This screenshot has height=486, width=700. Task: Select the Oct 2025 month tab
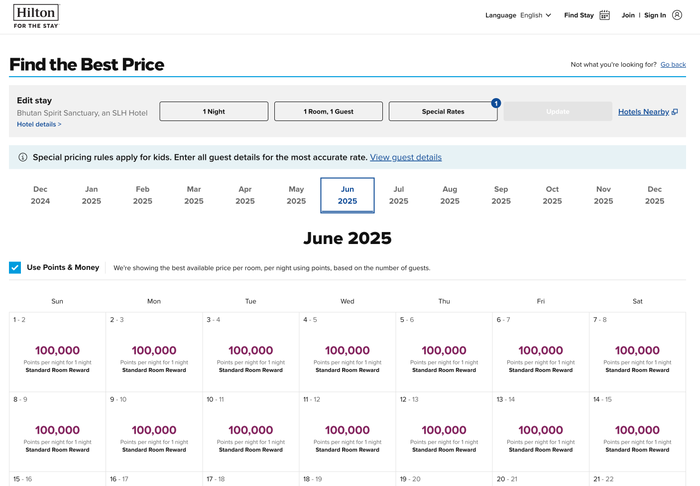pos(552,195)
